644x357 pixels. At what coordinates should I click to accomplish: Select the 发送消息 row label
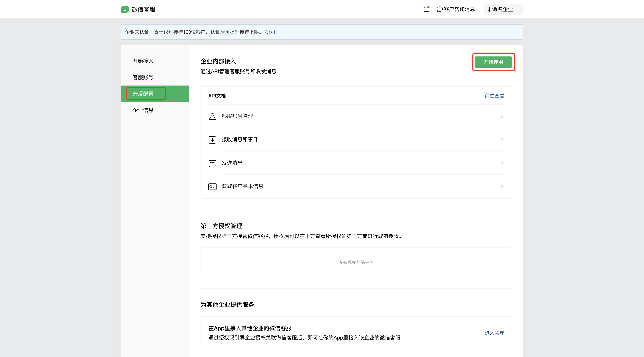click(232, 163)
